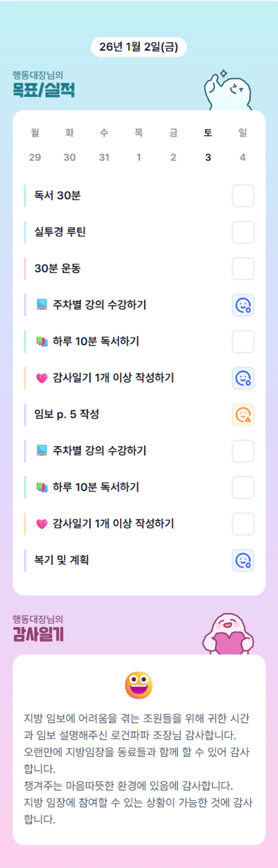278x868 pixels.
Task: Open the 임보 p. 5 작성 goal text
Action: tap(67, 414)
